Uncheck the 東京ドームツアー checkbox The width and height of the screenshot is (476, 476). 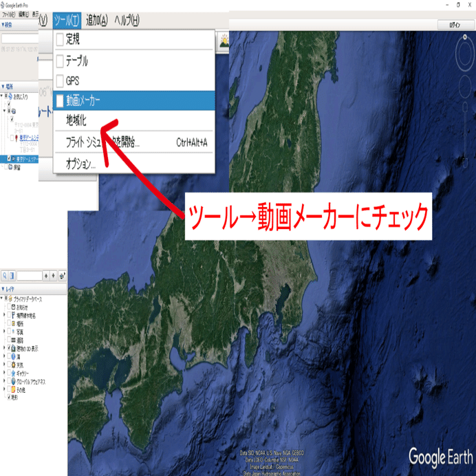(9, 158)
